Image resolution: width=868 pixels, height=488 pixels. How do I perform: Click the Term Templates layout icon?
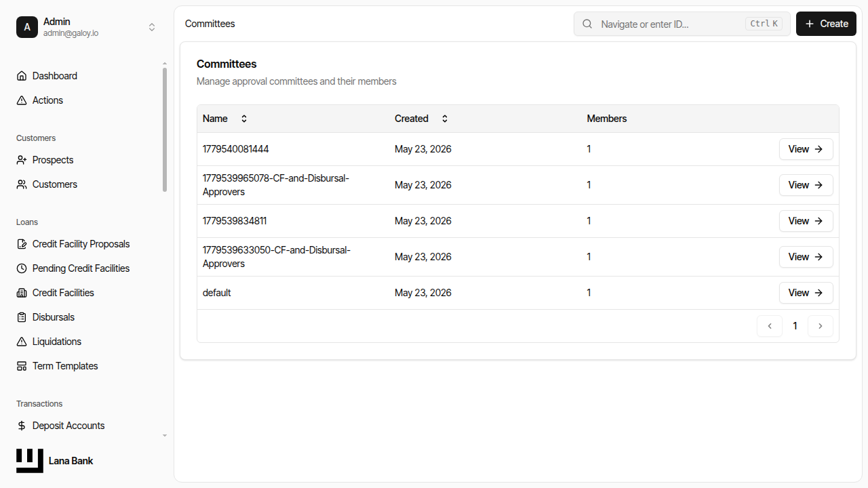pyautogui.click(x=22, y=366)
